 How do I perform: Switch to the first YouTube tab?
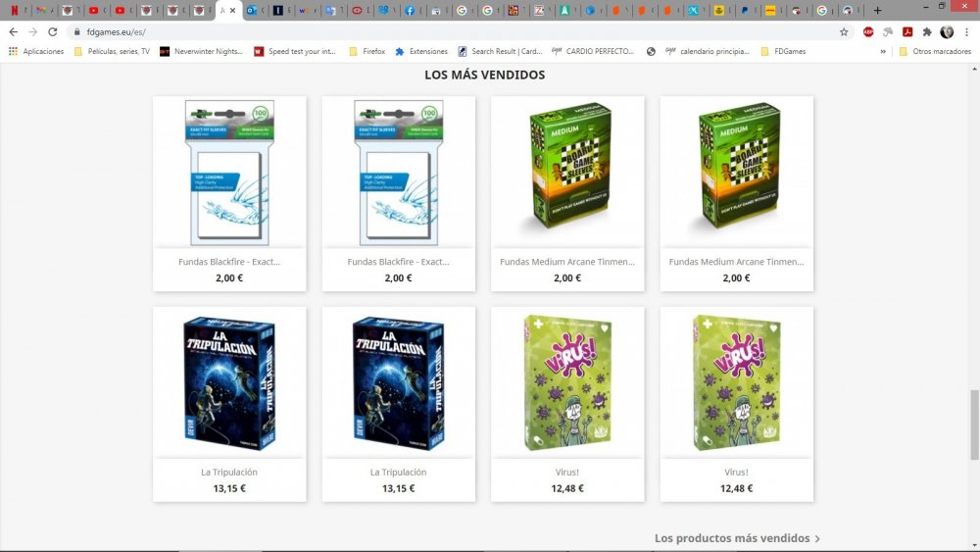tap(93, 10)
